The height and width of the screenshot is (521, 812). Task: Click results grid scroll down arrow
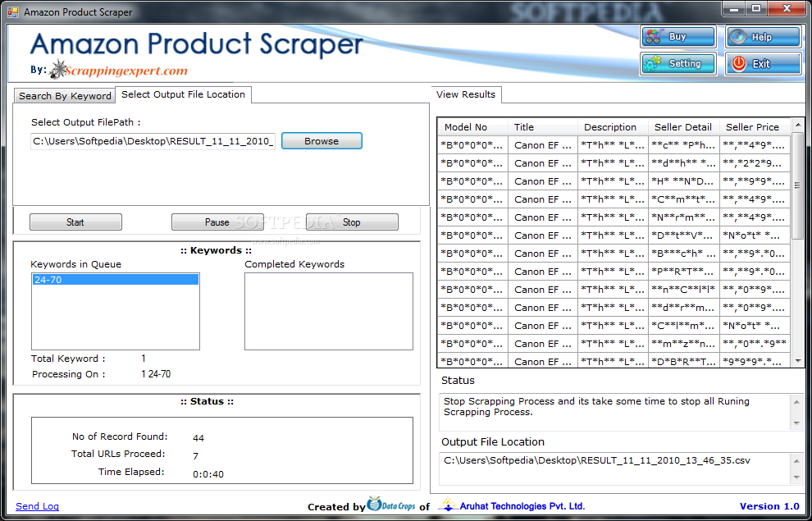pos(797,361)
